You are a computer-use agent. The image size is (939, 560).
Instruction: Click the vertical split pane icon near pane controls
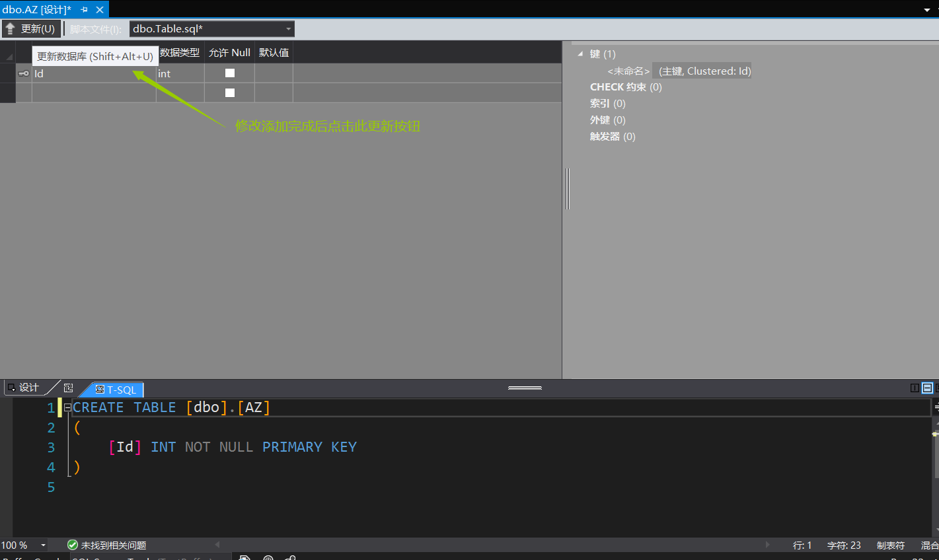(915, 388)
